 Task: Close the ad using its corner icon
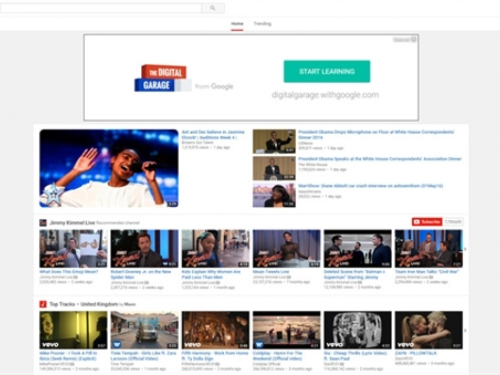[414, 39]
